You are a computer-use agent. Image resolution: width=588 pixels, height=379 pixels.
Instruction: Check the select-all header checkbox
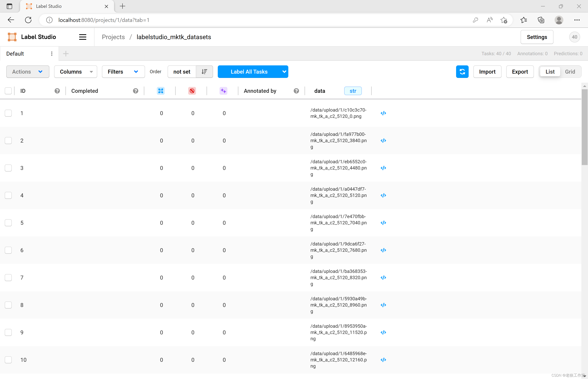click(8, 91)
